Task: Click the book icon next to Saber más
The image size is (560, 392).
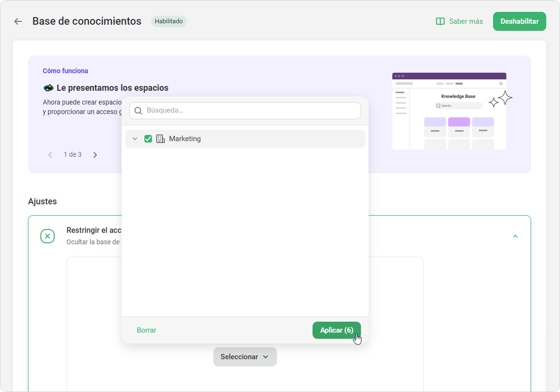Action: (x=440, y=21)
